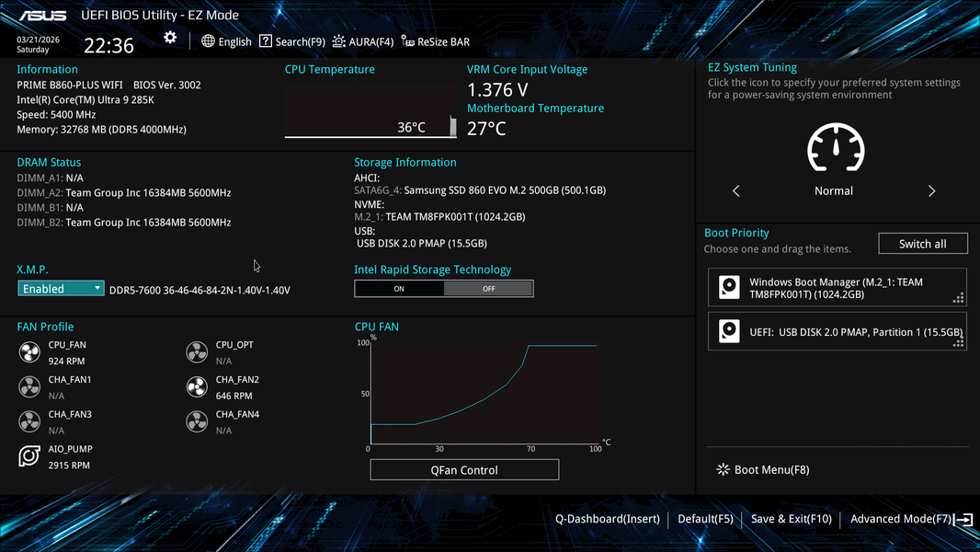Click the AURA(F4) lighting icon

338,41
